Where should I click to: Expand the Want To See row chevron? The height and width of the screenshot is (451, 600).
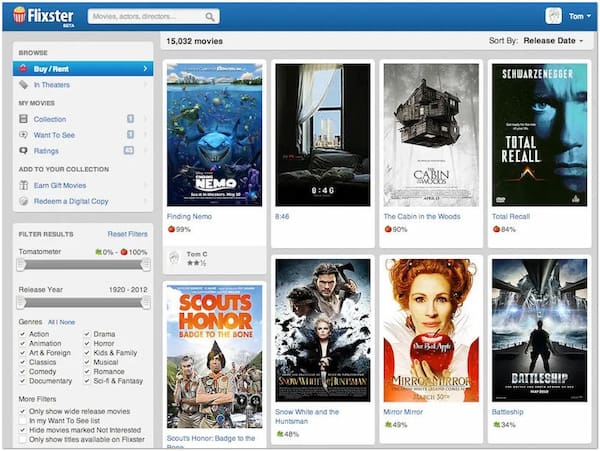145,135
